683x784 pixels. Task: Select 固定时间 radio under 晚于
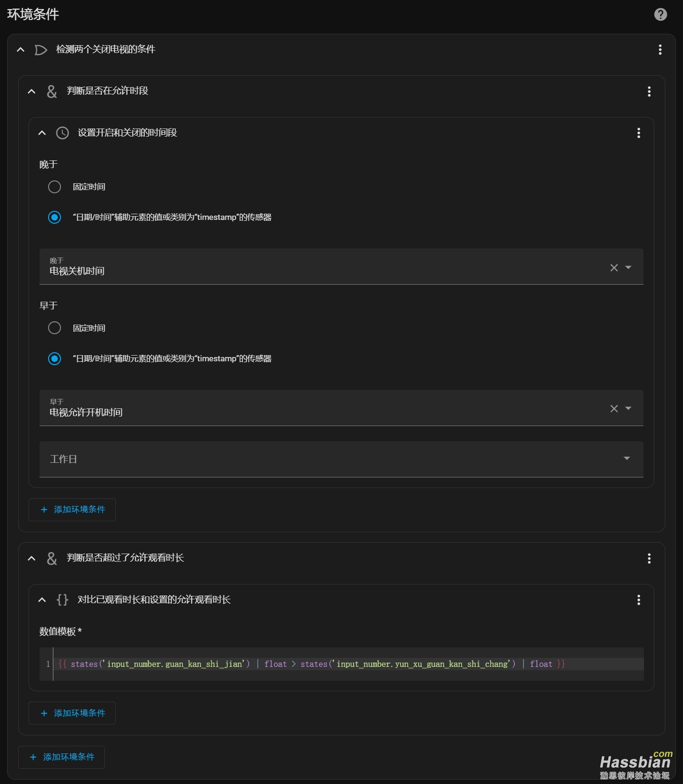54,187
